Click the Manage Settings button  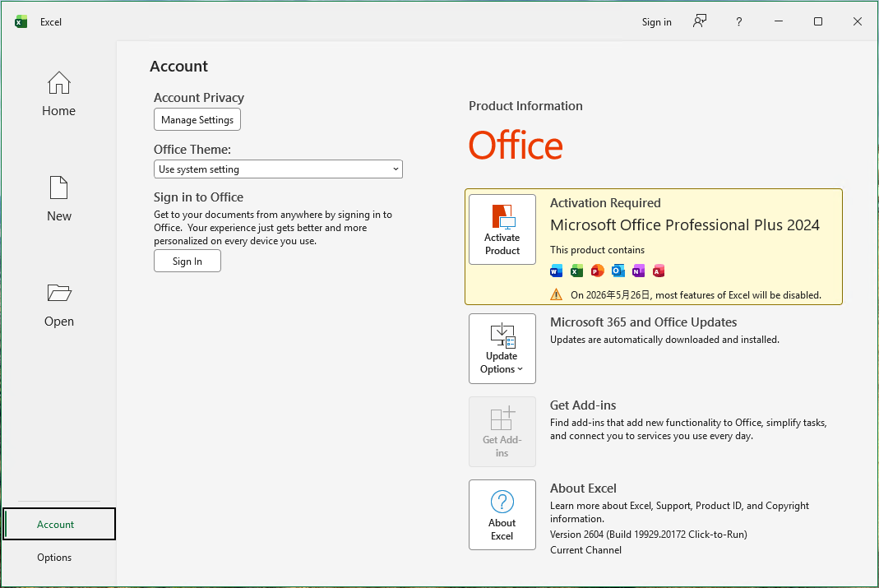point(197,119)
